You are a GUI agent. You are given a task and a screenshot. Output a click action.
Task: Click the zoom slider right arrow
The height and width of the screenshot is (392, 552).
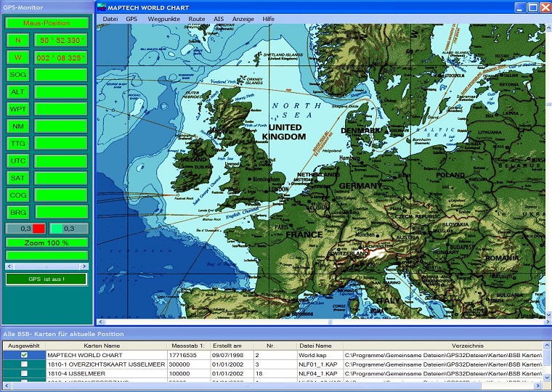click(84, 266)
